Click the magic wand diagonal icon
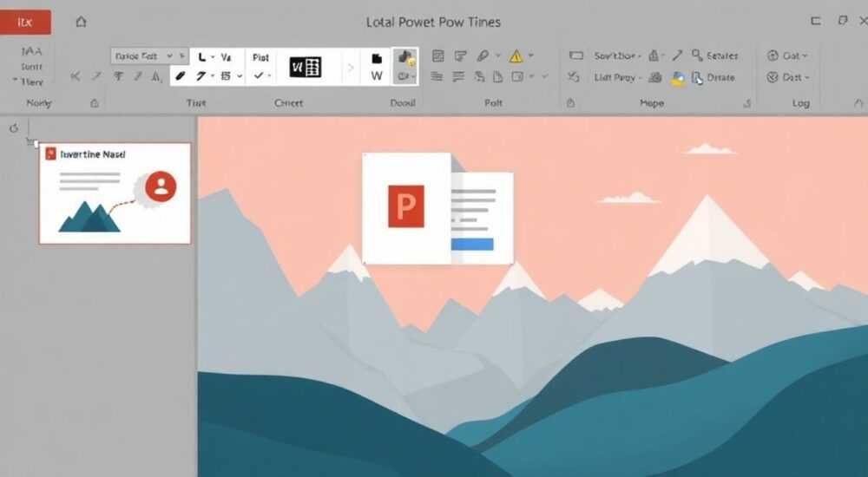Screen dimensions: 868x477 [678, 56]
